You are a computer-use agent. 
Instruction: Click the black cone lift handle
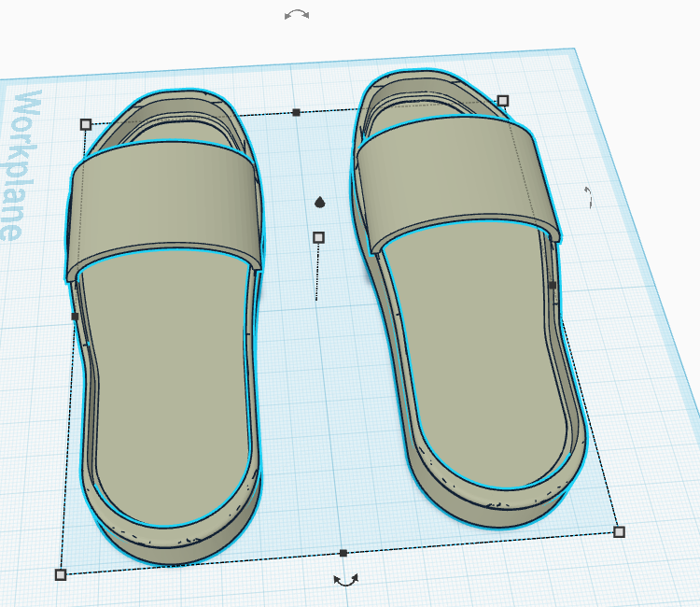coord(319,203)
